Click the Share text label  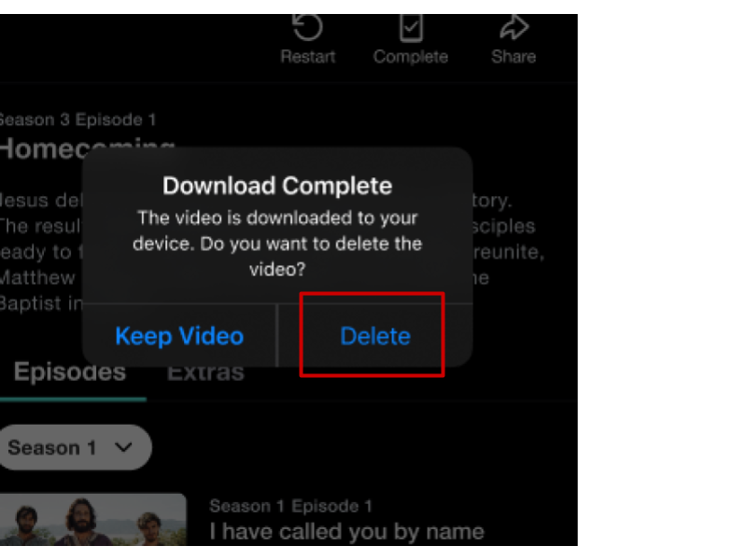pos(514,57)
